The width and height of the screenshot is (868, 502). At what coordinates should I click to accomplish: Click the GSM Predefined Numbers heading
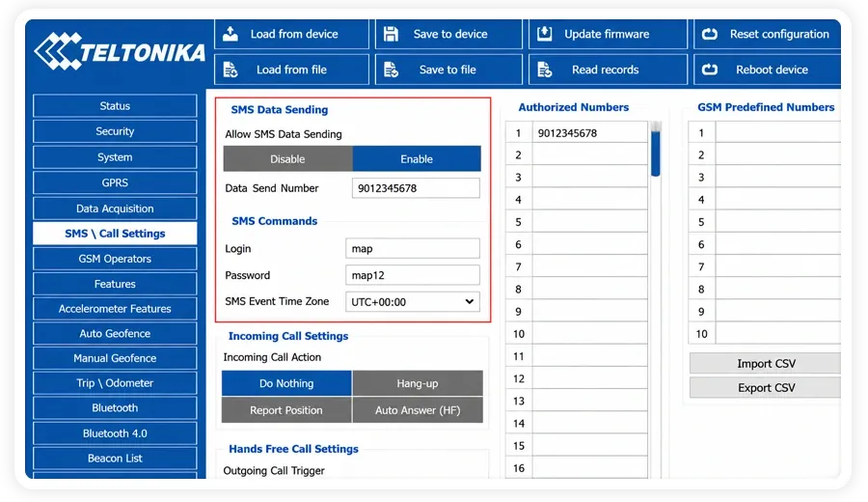click(766, 107)
